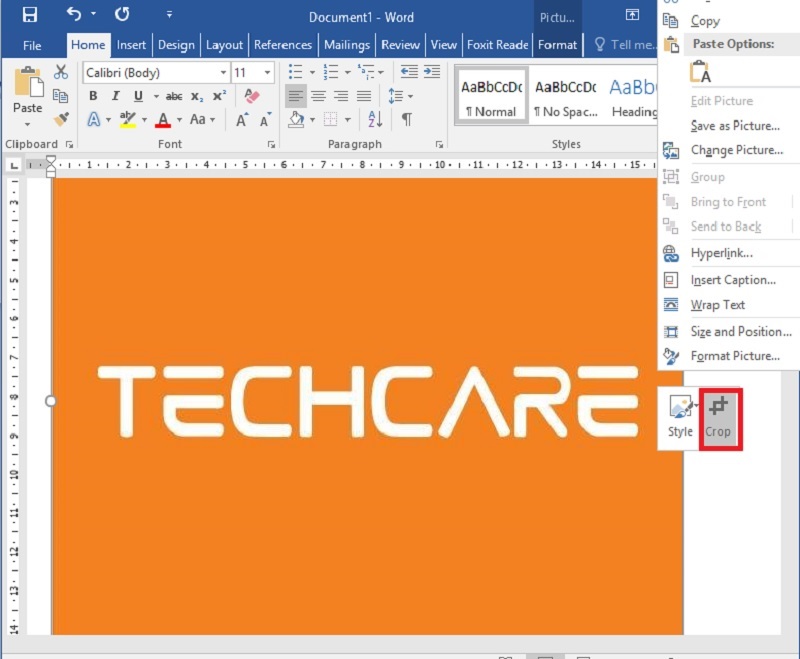This screenshot has width=800, height=659.
Task: Click the Paste button
Action: (27, 95)
